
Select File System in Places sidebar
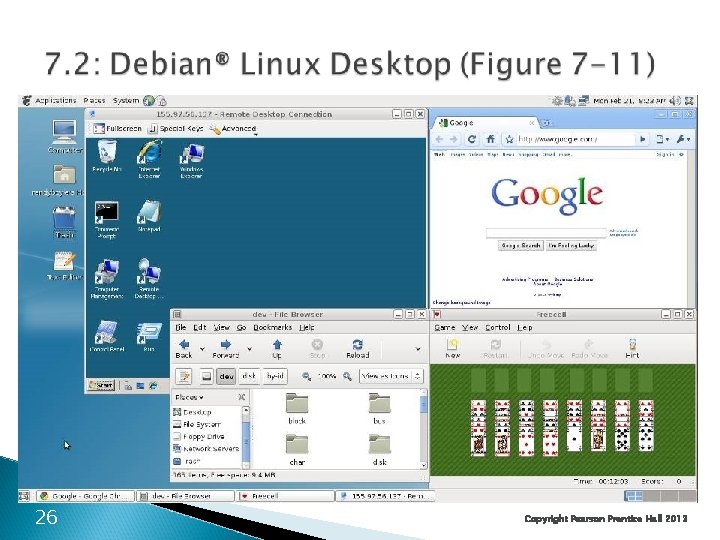coord(197,424)
